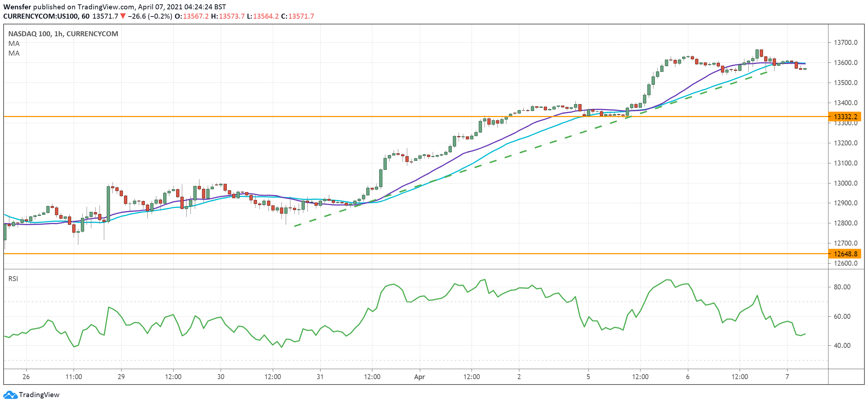This screenshot has height=405, width=868.
Task: Click the 40.00 RSI scale label
Action: (842, 345)
